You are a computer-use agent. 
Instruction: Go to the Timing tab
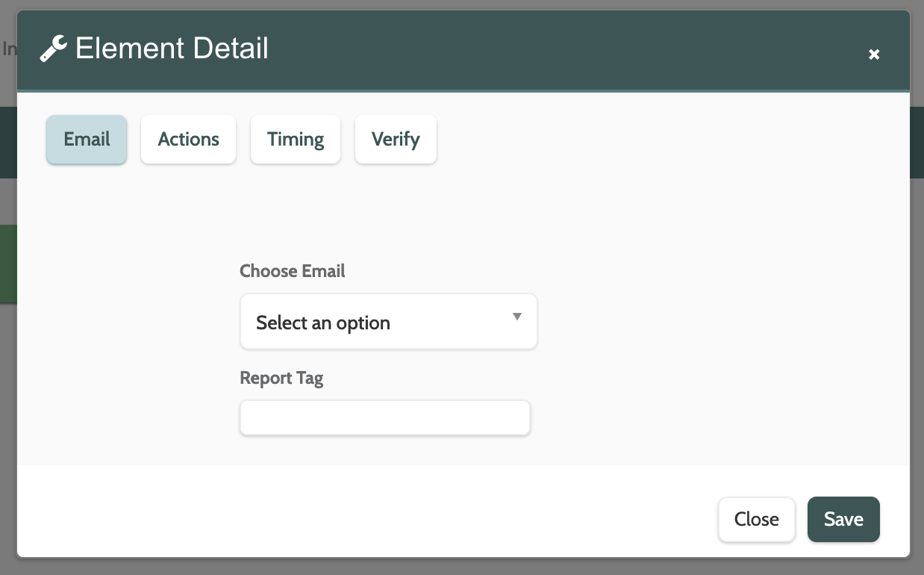[296, 140]
